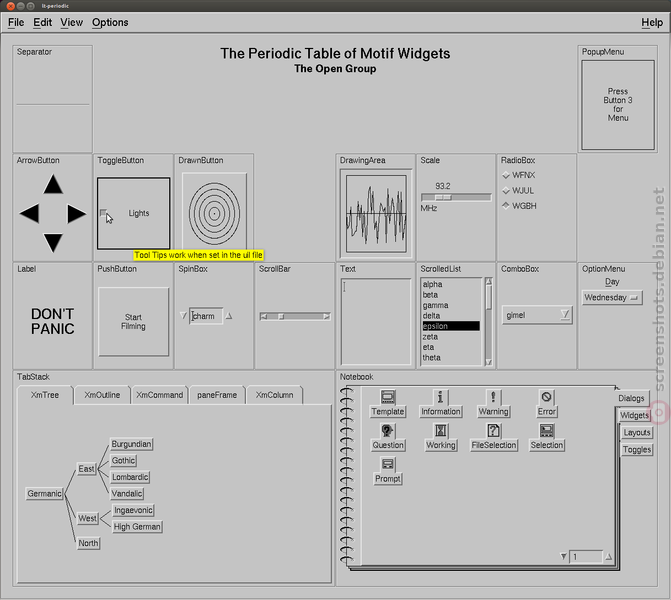Open the Options menu
This screenshot has height=600, width=671.
pyautogui.click(x=110, y=22)
